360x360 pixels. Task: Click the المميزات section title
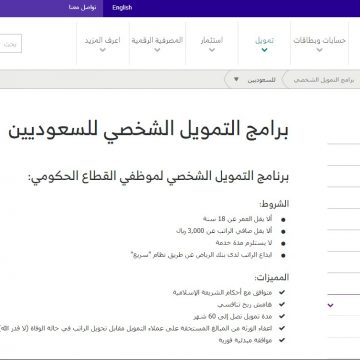point(272,277)
